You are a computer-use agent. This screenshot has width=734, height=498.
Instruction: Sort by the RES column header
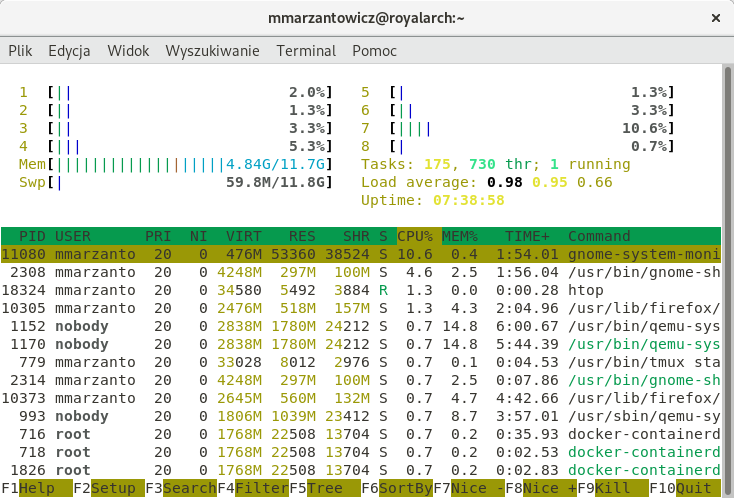pyautogui.click(x=302, y=236)
